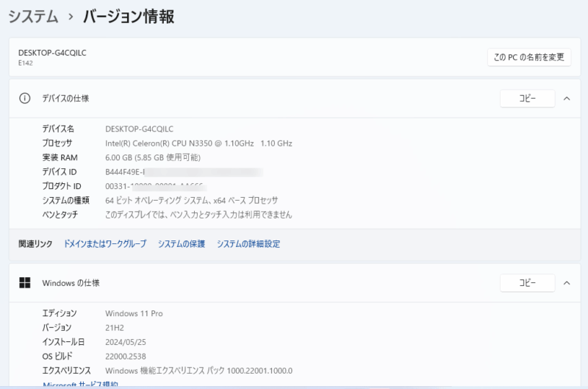Go back to システム breadcrumb

coord(33,16)
